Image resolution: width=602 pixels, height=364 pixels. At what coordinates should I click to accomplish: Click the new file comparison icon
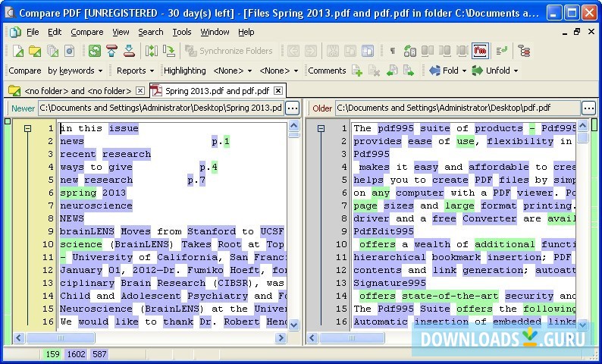click(17, 51)
